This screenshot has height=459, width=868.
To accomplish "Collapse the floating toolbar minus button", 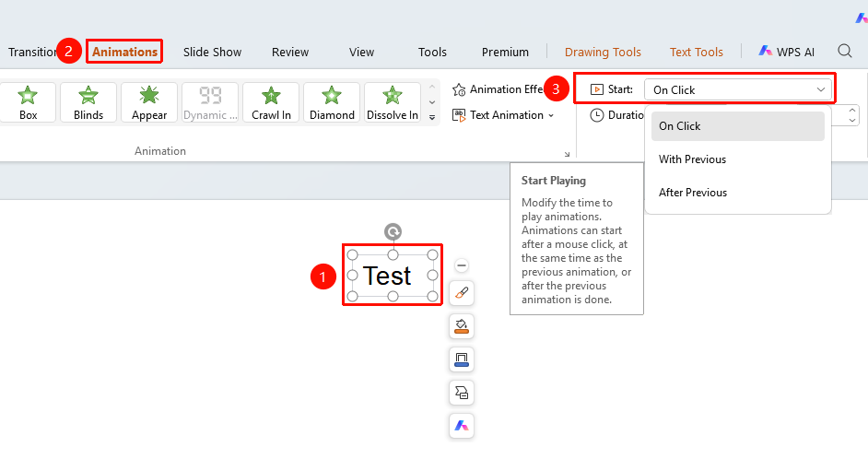I will (x=462, y=265).
